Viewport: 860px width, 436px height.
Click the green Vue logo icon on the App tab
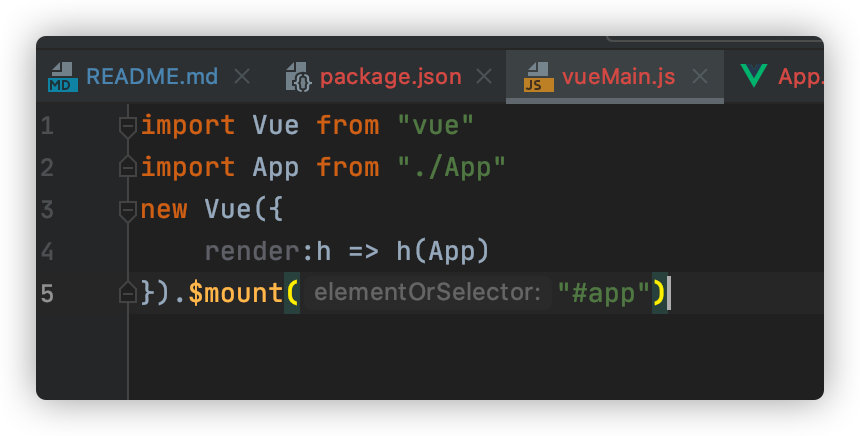coord(753,76)
